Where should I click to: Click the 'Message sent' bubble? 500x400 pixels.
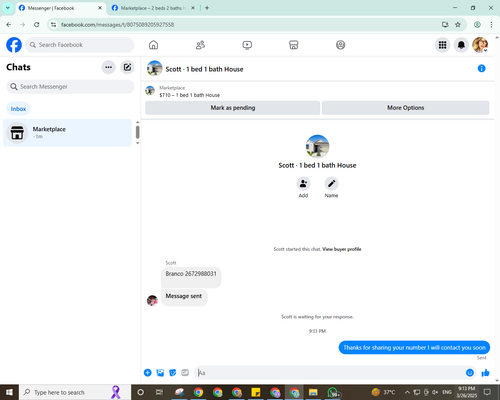[x=184, y=296]
